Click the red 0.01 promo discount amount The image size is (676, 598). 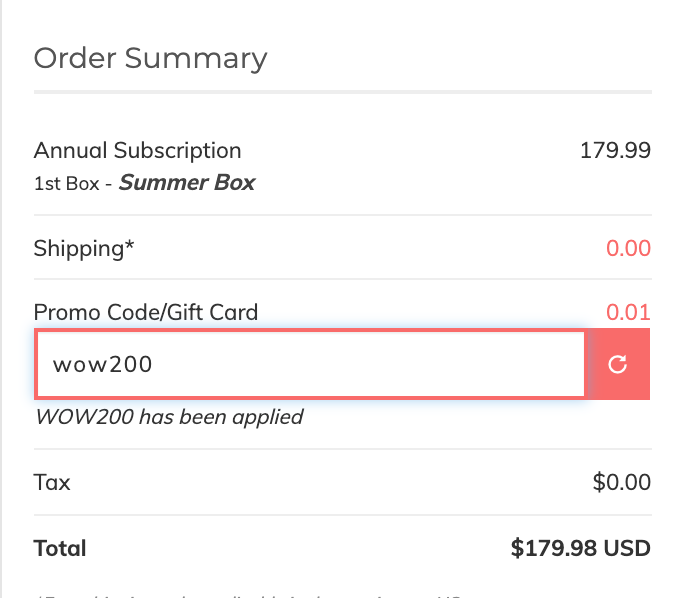click(628, 312)
